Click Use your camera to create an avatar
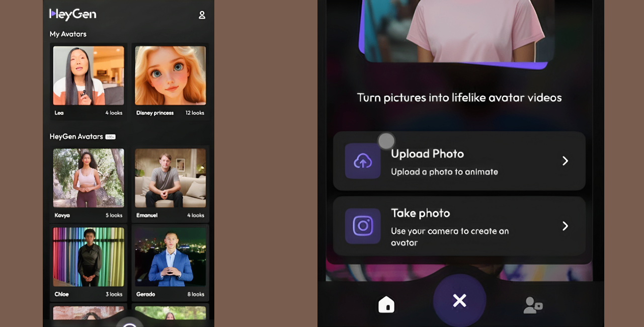Viewport: 644px width, 327px height. (x=449, y=237)
